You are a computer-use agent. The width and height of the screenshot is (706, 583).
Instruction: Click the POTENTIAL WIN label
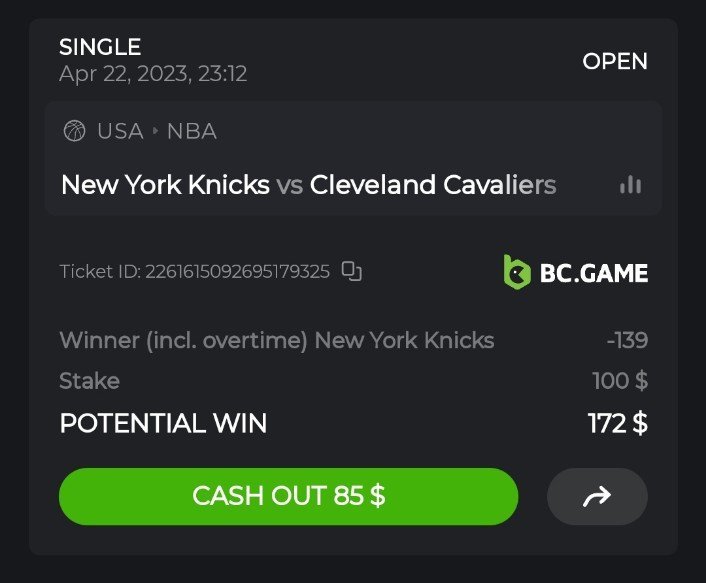[163, 423]
